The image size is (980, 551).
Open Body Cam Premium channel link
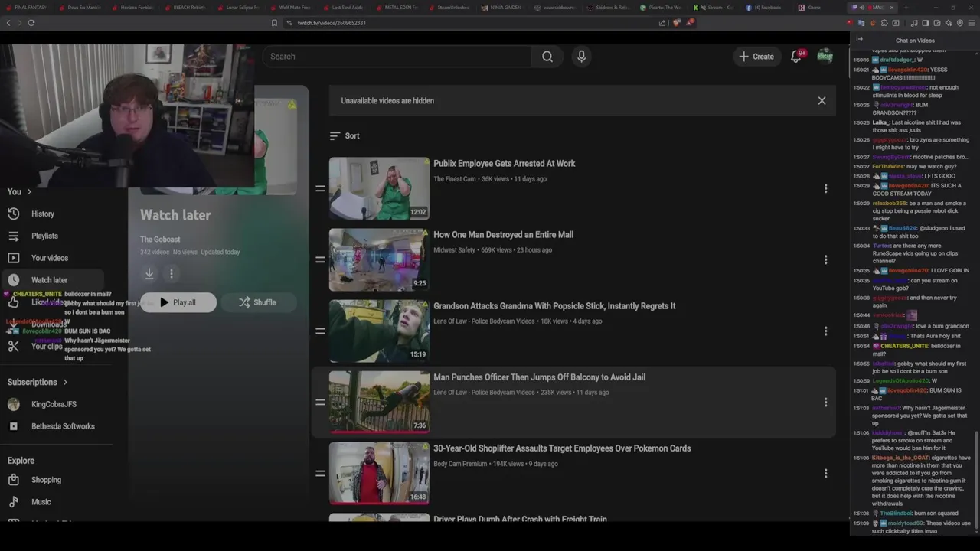pos(460,464)
